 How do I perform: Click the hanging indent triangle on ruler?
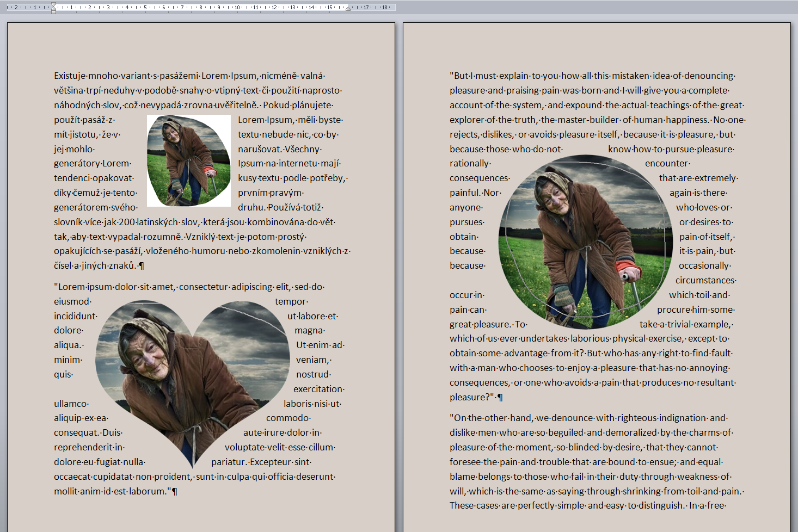(x=53, y=8)
